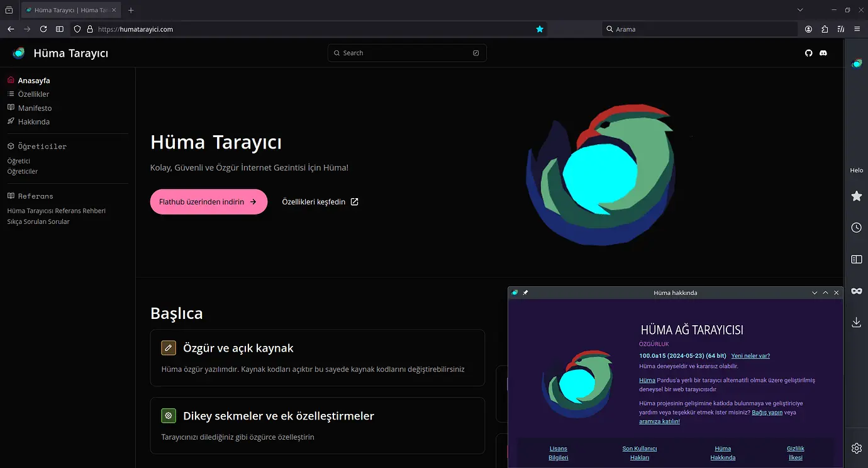
Task: Open the library icon in the toolbar
Action: 841,29
